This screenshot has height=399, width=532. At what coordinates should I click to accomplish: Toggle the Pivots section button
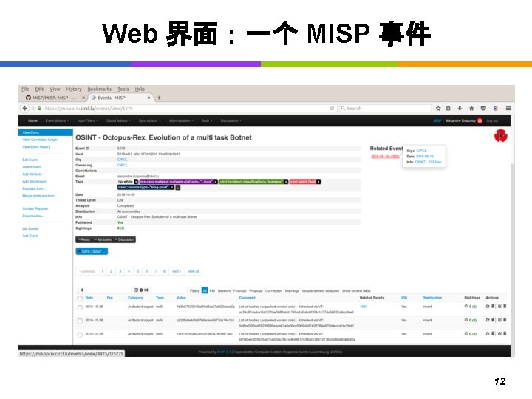coord(83,239)
